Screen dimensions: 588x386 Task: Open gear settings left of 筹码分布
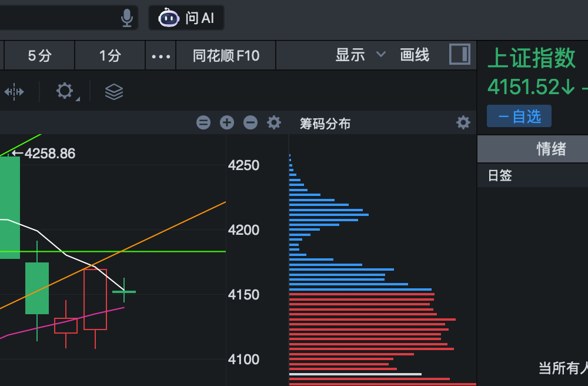click(274, 122)
